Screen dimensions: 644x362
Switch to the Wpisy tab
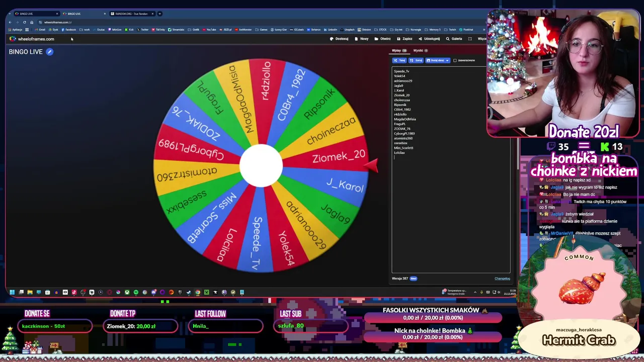[399, 50]
